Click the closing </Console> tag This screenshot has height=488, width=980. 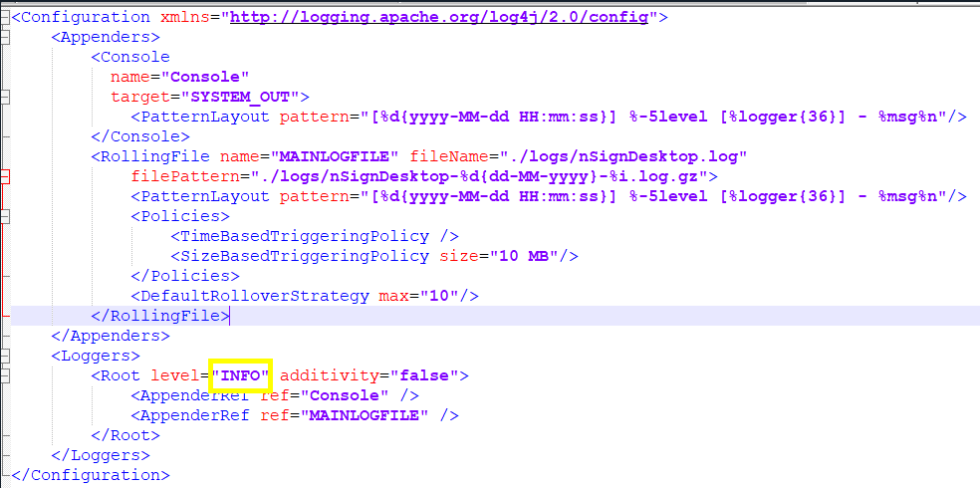(140, 136)
